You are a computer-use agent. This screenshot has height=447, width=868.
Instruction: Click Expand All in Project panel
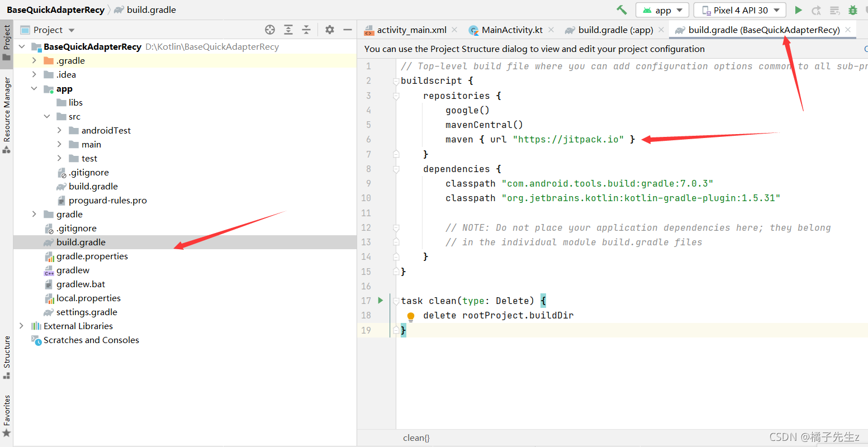[288, 30]
